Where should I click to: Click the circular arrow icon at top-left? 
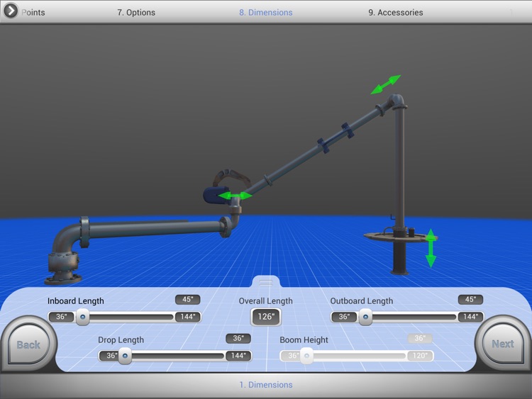pyautogui.click(x=11, y=11)
